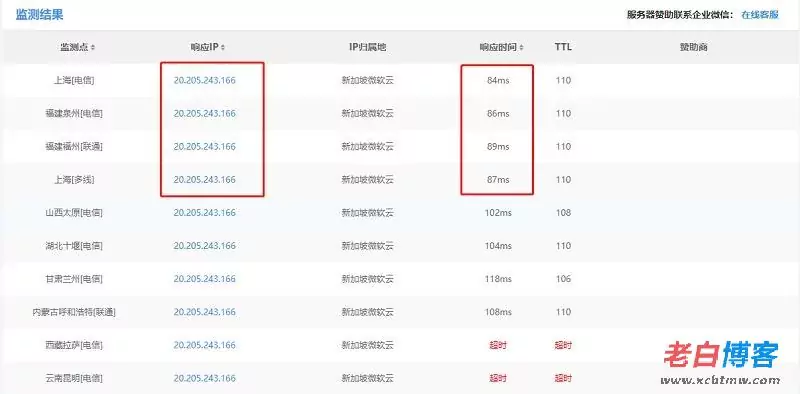Sort by 监测点 column arrow icon
This screenshot has width=800, height=394.
(93, 47)
